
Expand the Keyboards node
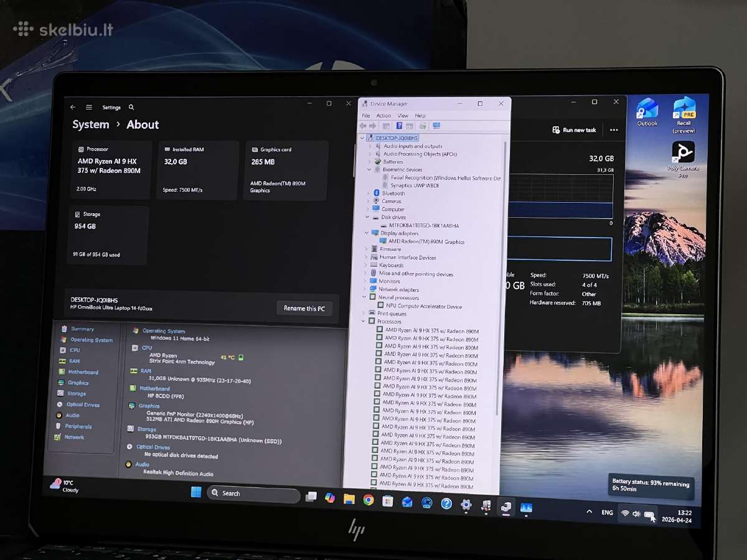click(x=366, y=266)
